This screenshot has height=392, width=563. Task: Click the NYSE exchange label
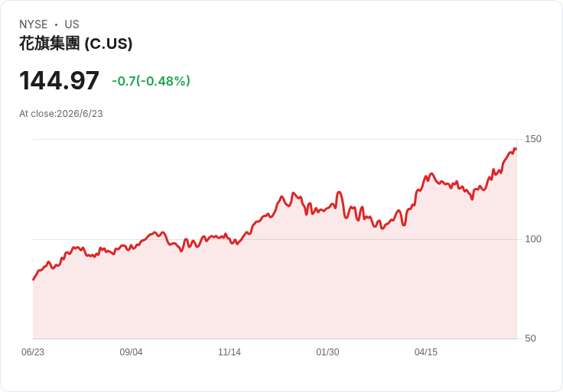tap(34, 24)
